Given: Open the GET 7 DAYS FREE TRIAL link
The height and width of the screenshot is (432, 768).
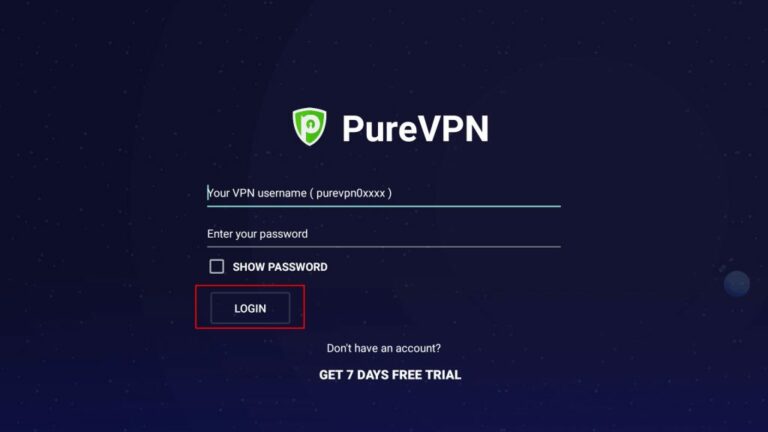Looking at the screenshot, I should pyautogui.click(x=390, y=375).
